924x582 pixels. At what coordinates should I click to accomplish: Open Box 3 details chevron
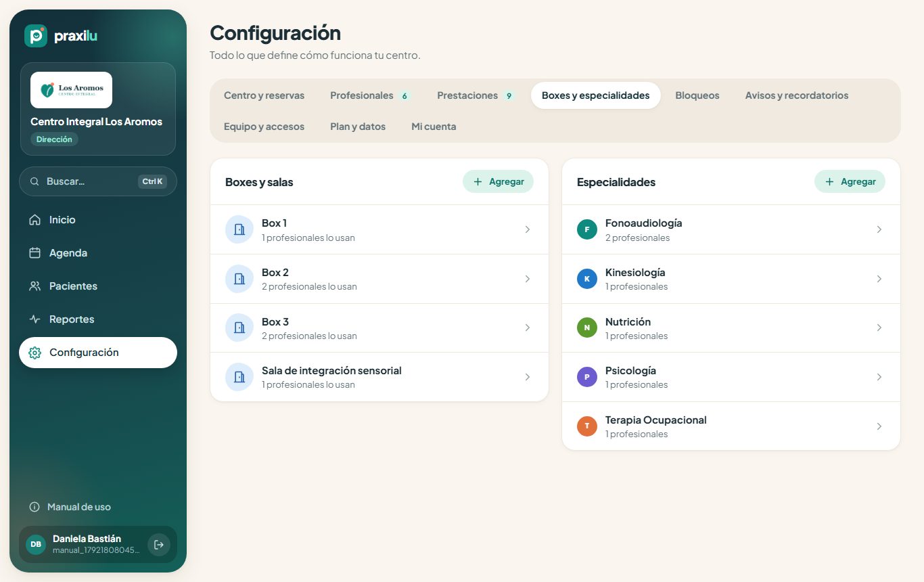click(x=528, y=328)
